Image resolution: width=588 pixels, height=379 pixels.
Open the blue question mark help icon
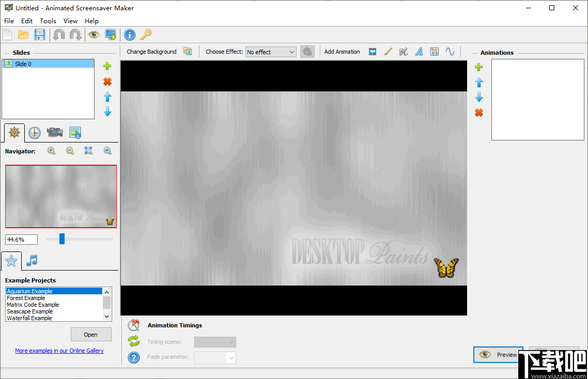point(134,357)
